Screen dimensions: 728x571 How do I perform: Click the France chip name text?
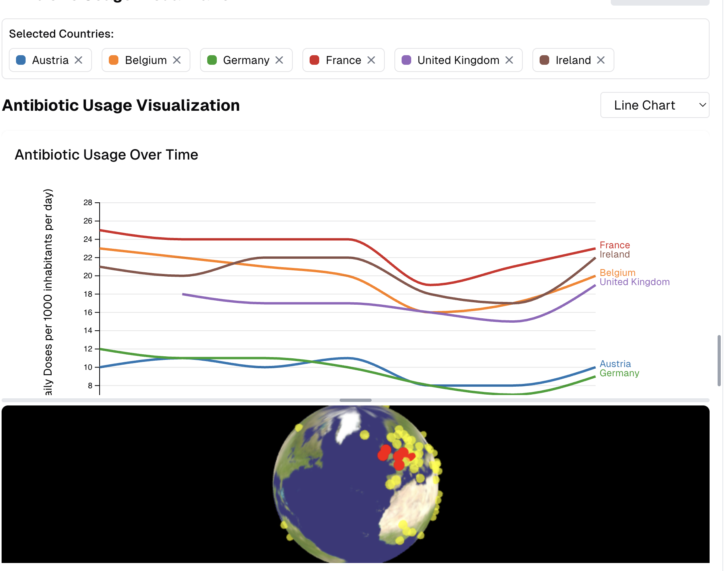pyautogui.click(x=344, y=60)
